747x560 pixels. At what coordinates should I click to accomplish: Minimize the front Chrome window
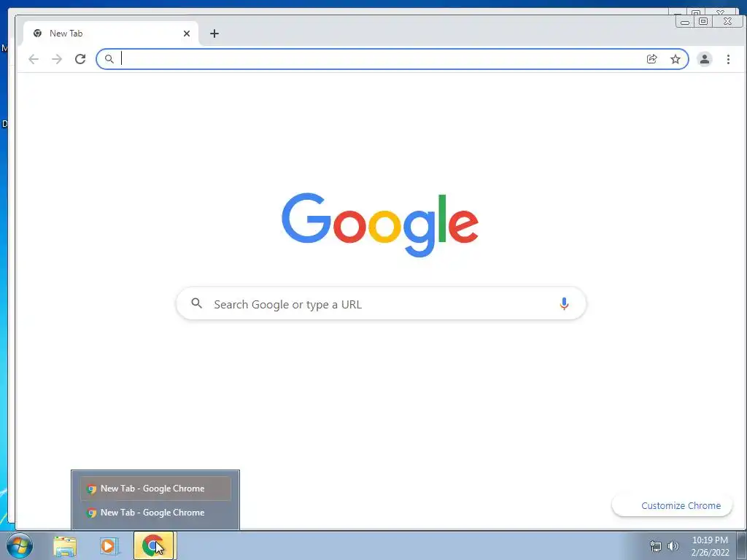click(685, 22)
